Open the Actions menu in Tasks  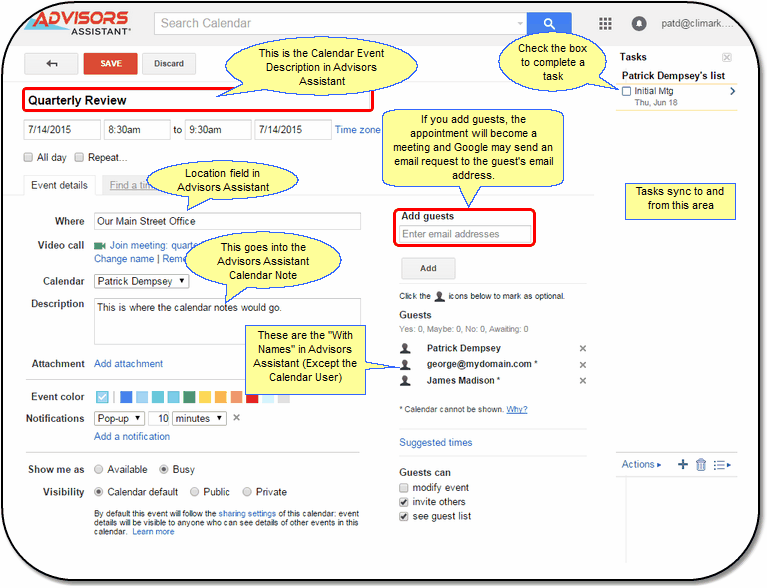coord(641,464)
